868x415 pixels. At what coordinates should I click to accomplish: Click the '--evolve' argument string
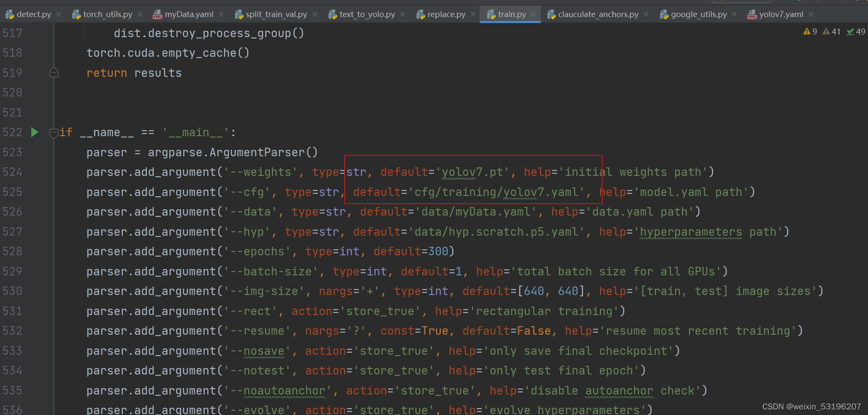[257, 409]
